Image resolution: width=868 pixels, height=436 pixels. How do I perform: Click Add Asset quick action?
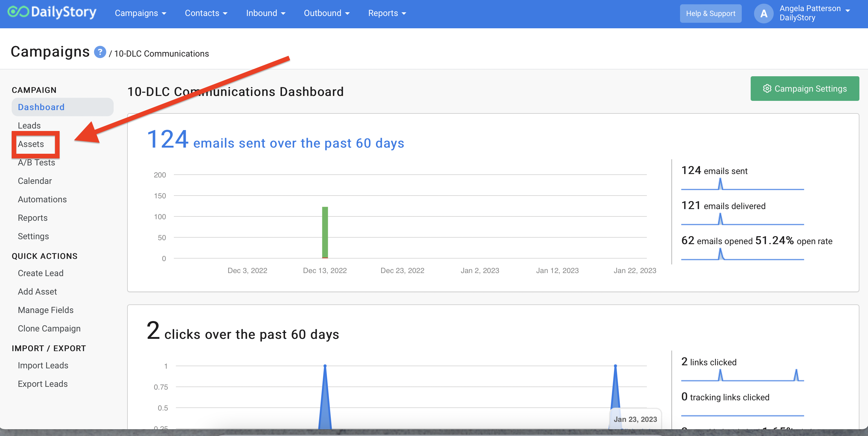pyautogui.click(x=37, y=291)
